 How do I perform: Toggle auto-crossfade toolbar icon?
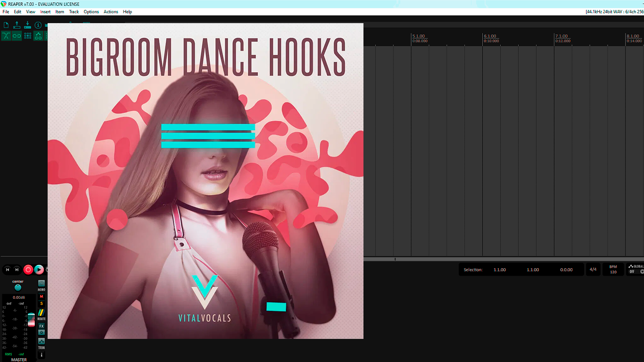coord(6,36)
